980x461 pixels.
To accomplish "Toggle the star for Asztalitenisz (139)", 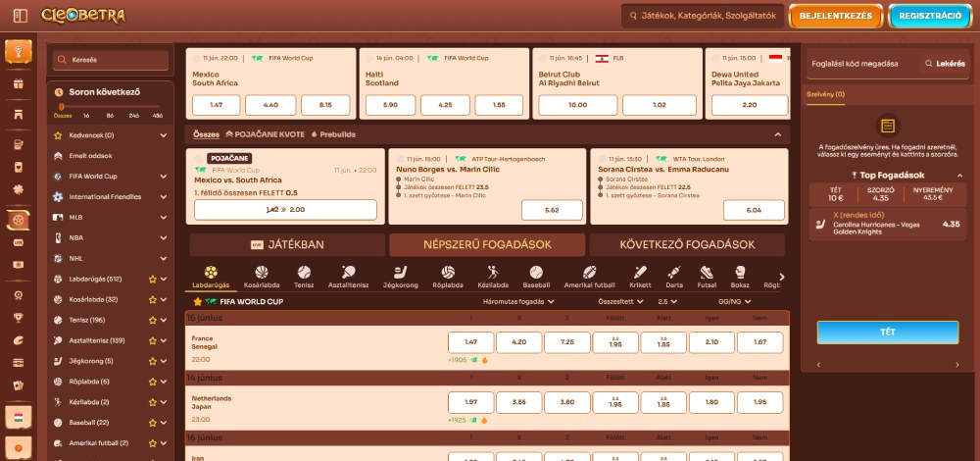I will point(153,341).
